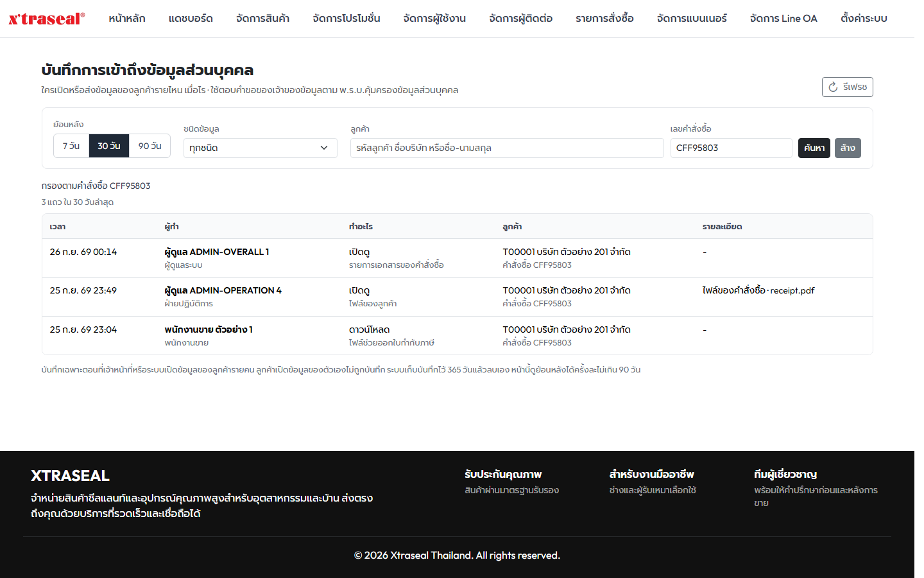Open จัดการสินค้า in the navigation

(263, 19)
